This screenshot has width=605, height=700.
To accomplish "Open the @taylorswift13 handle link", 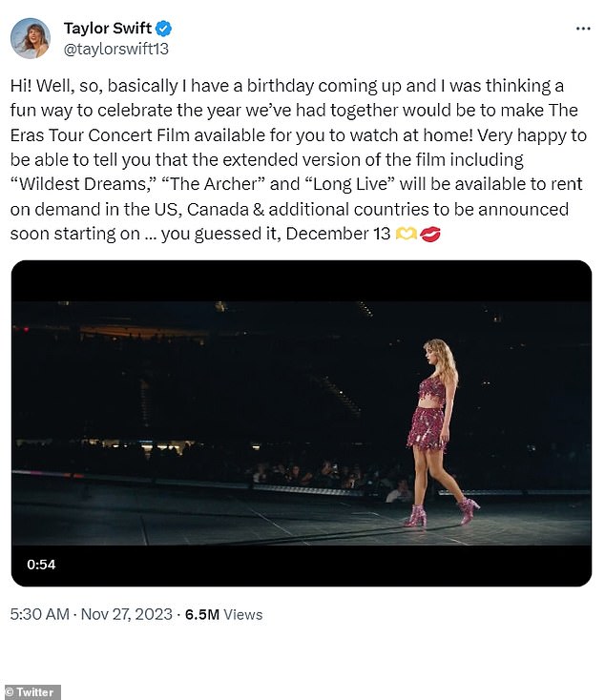I will pos(116,49).
